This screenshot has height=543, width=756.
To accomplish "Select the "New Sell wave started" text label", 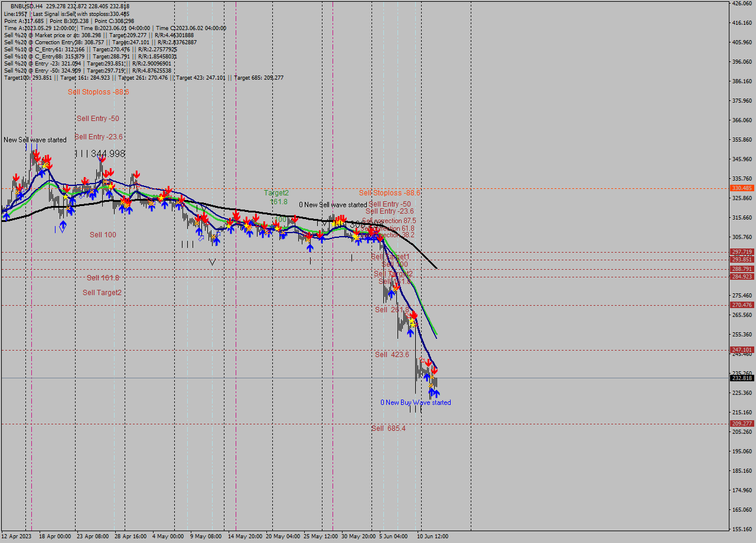I will pos(34,140).
